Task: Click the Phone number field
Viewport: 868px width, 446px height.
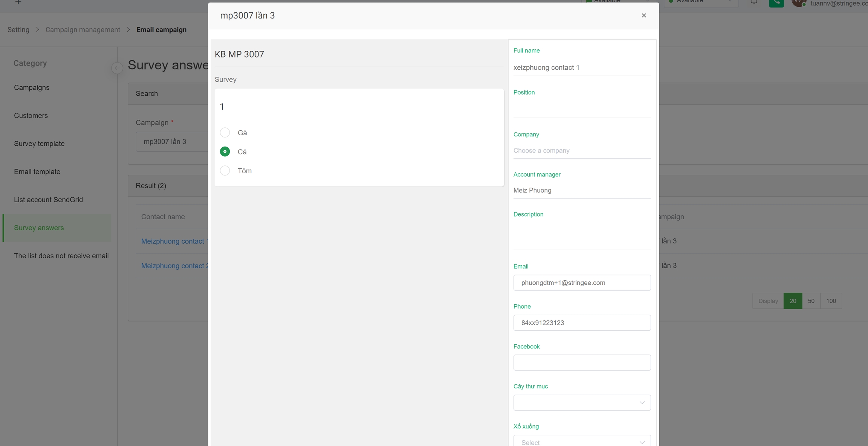Action: (582, 323)
